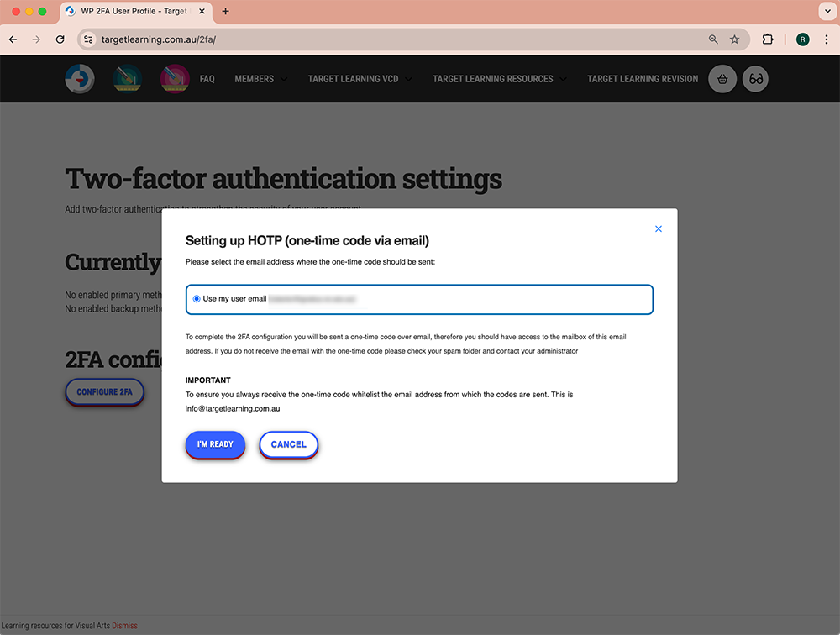Expand the TARGET LEARNING RESOURCES dropdown
This screenshot has width=840, height=635.
[499, 79]
